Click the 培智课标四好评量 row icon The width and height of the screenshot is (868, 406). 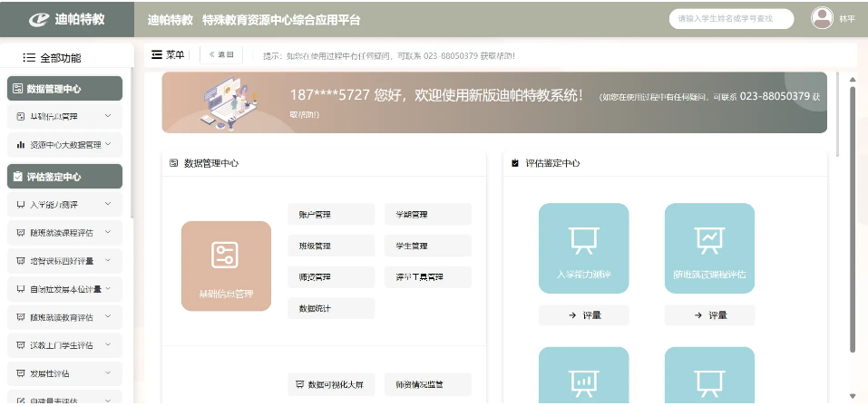click(21, 260)
